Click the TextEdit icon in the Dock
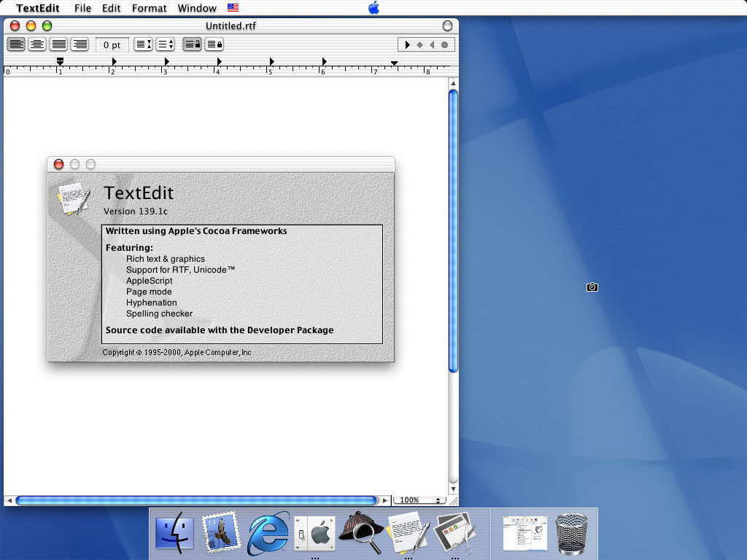The image size is (747, 560). (x=408, y=533)
